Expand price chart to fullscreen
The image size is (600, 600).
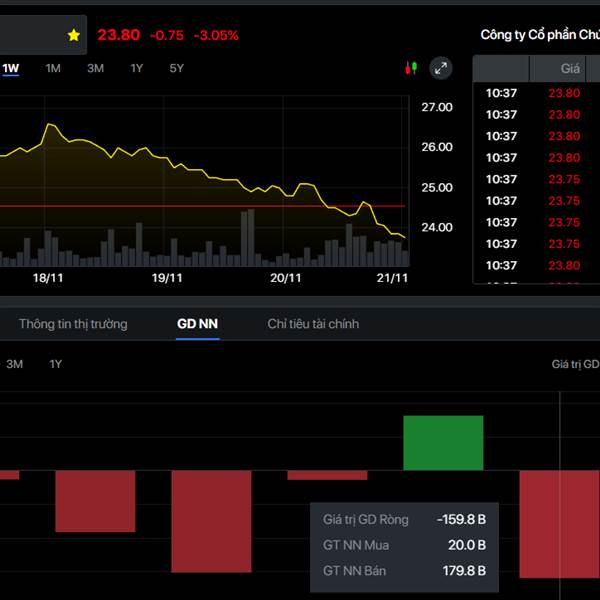(441, 68)
